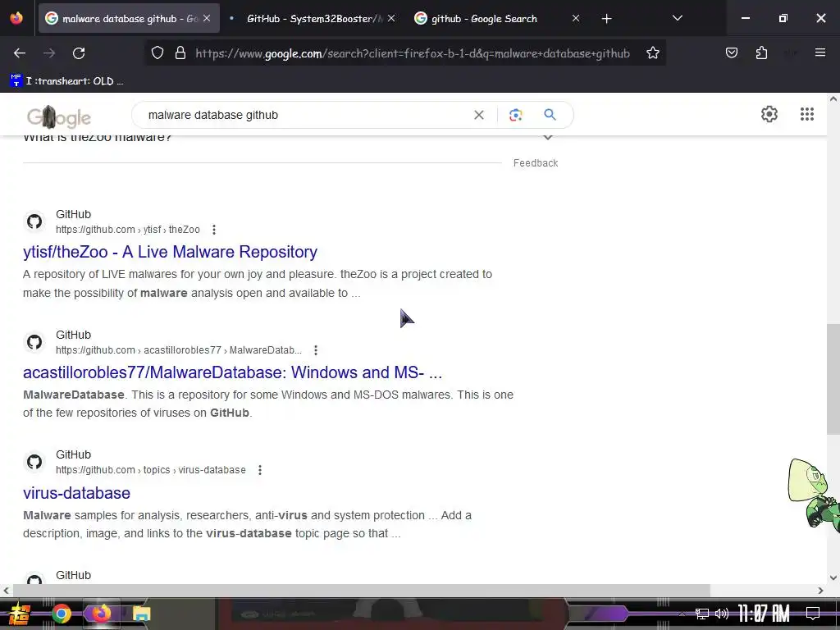Open the Extensions puzzle-piece icon
The image size is (840, 630).
coord(761,52)
